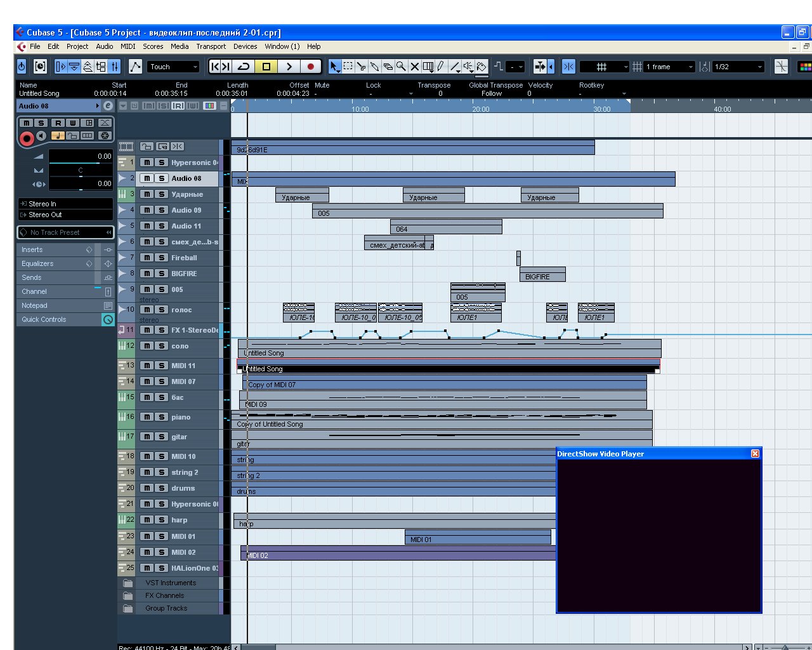Open the track color selector
Viewport: 812px width, 650px height.
(x=804, y=66)
